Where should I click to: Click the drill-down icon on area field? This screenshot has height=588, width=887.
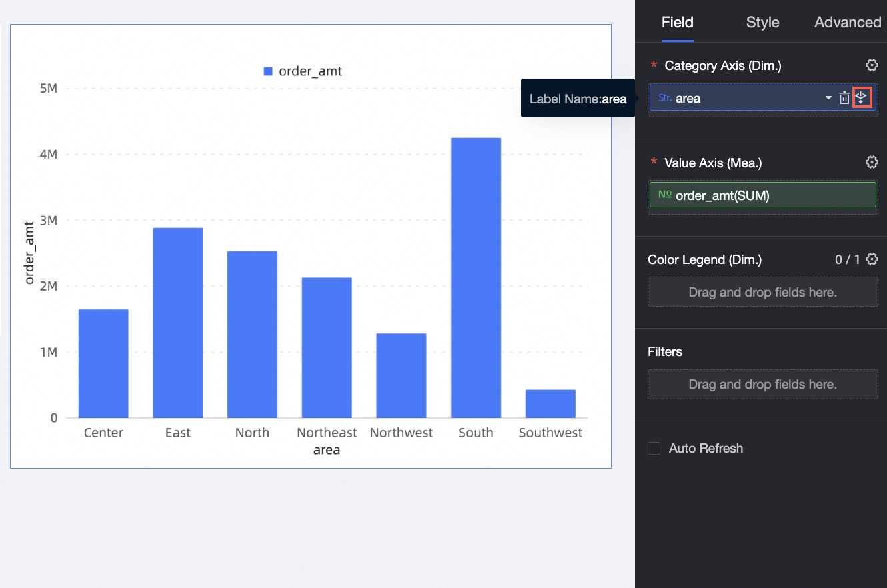tap(862, 98)
